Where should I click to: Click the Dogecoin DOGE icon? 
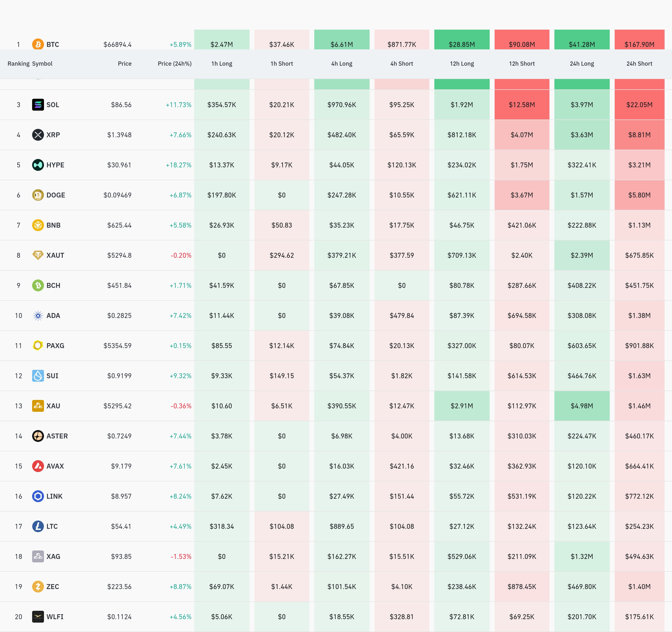[38, 195]
